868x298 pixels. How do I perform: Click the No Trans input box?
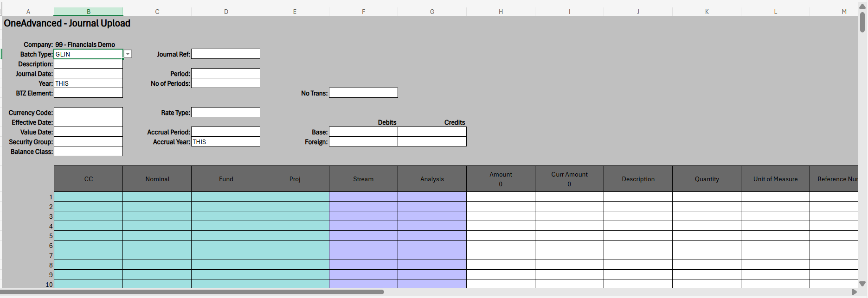click(363, 93)
